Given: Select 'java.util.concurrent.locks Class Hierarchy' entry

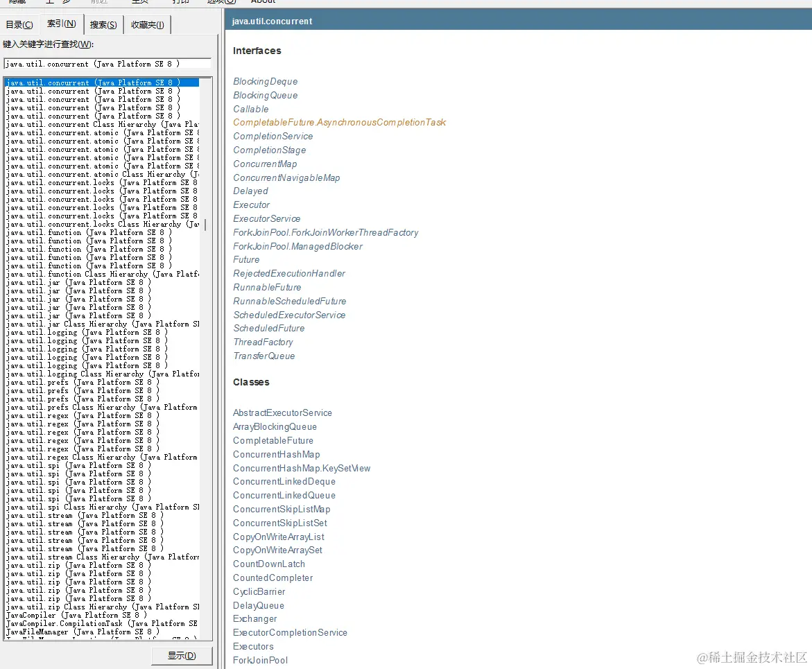Looking at the screenshot, I should pos(102,224).
